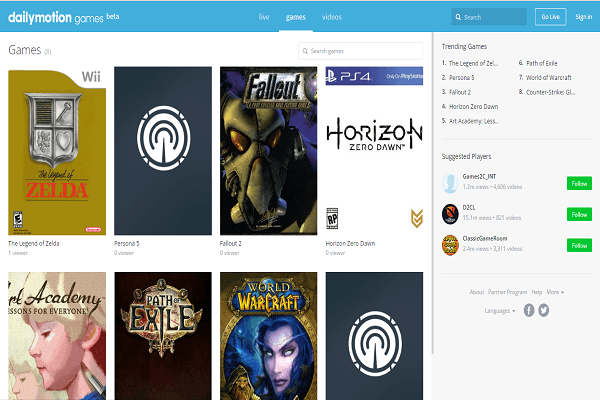Open the About footer link

[x=477, y=292]
